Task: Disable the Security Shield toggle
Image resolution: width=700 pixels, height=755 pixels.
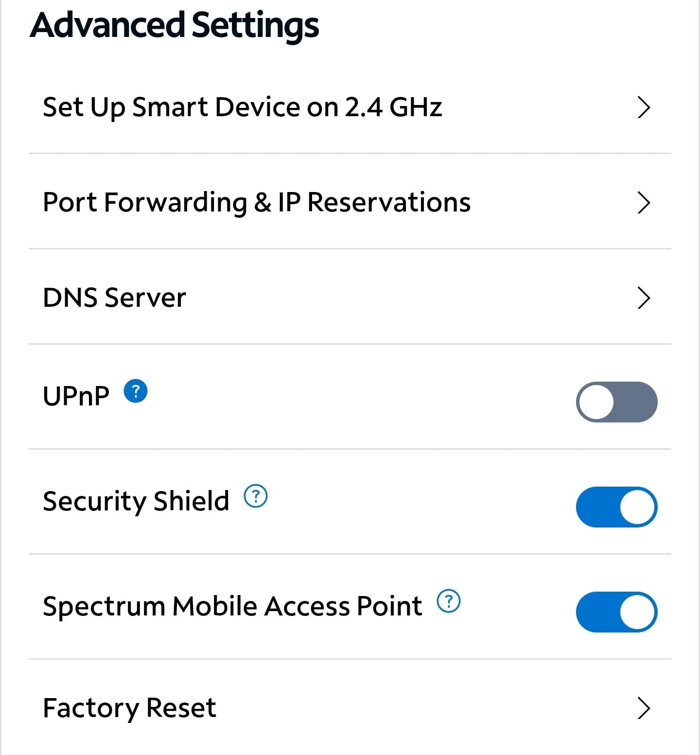Action: pos(617,507)
